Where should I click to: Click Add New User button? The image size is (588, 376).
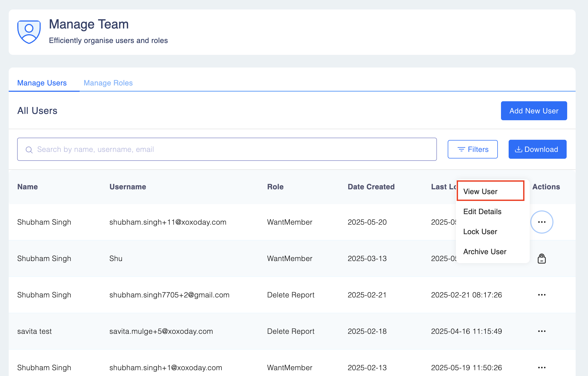tap(534, 111)
